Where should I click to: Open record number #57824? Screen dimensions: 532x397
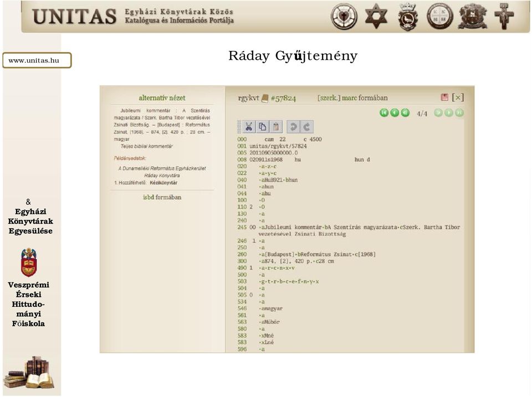[x=283, y=99]
